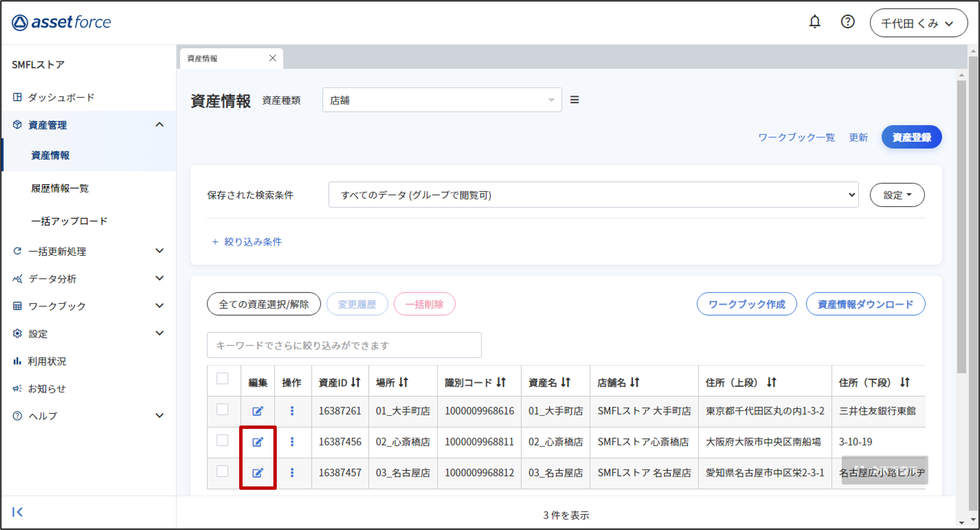Image resolution: width=980 pixels, height=530 pixels.
Task: Open the 資産種類 店舗 dropdown
Action: tap(442, 100)
